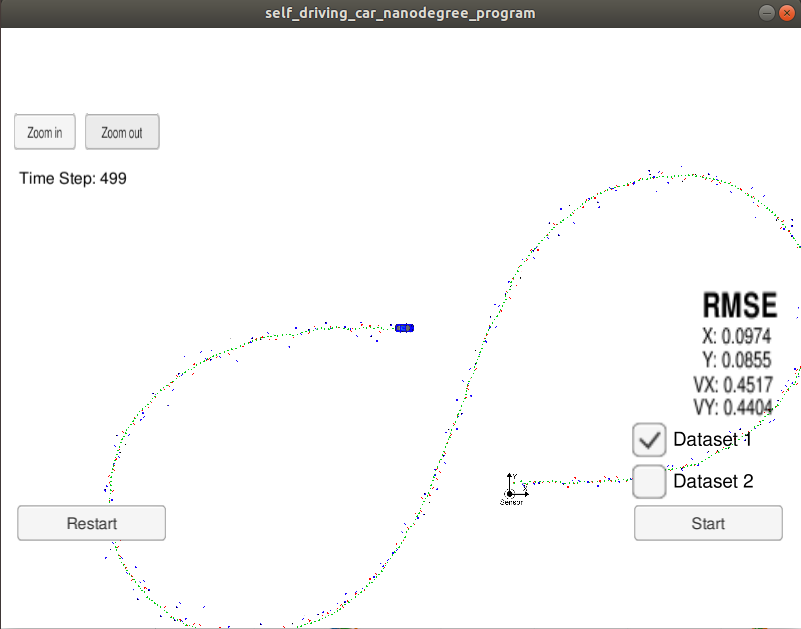801x629 pixels.
Task: Click the VY: 0.4404 value
Action: [x=733, y=407]
